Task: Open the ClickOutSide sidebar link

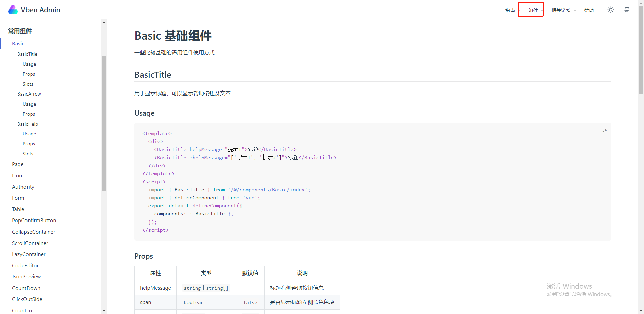Action: 27,299
